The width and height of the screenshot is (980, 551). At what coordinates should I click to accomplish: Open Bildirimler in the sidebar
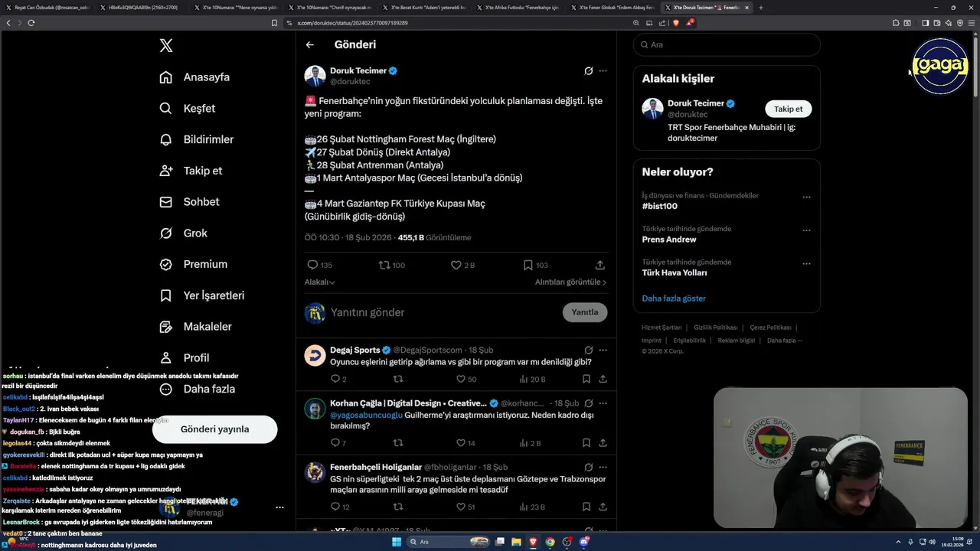[197, 139]
